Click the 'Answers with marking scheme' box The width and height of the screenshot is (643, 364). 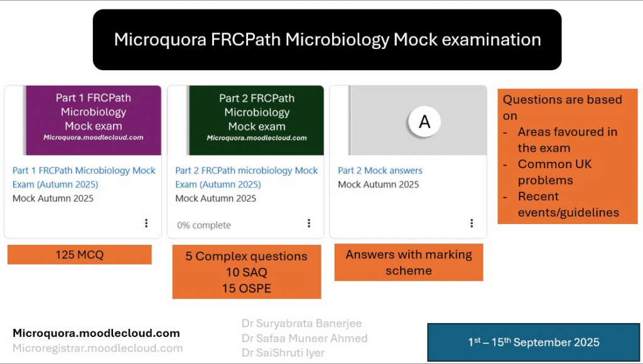coord(408,262)
